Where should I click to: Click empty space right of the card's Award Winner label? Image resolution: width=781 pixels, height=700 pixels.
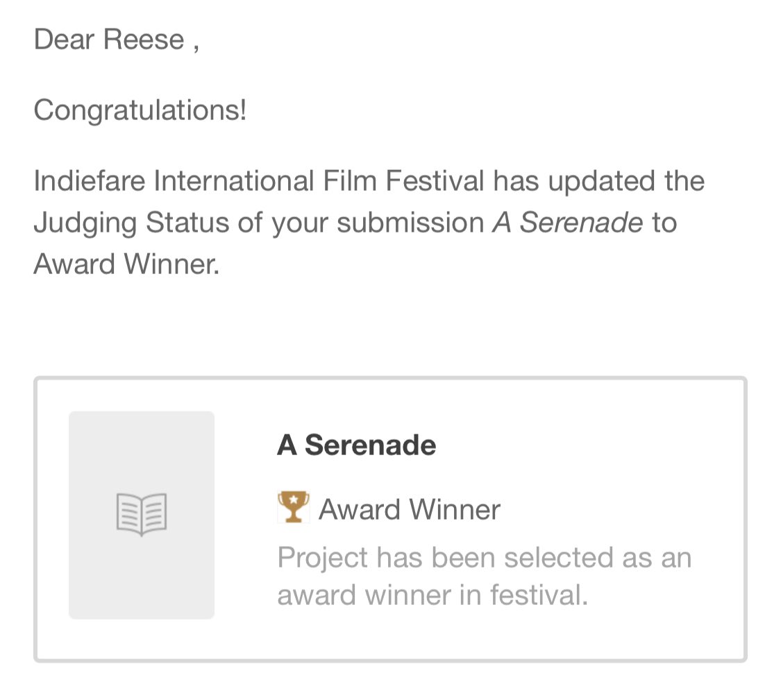point(611,510)
